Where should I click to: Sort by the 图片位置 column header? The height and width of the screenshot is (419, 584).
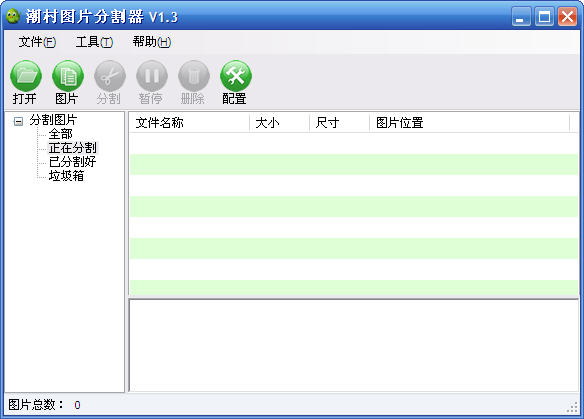tap(469, 123)
